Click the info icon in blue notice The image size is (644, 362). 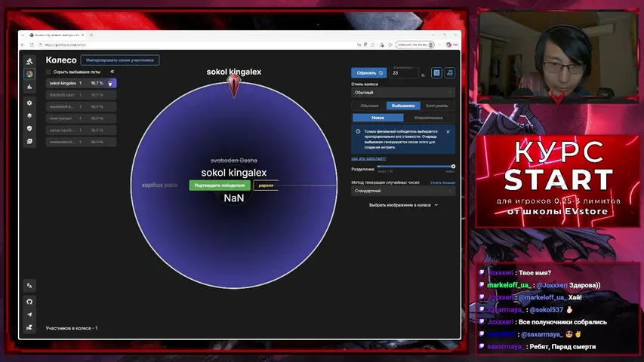tap(358, 132)
